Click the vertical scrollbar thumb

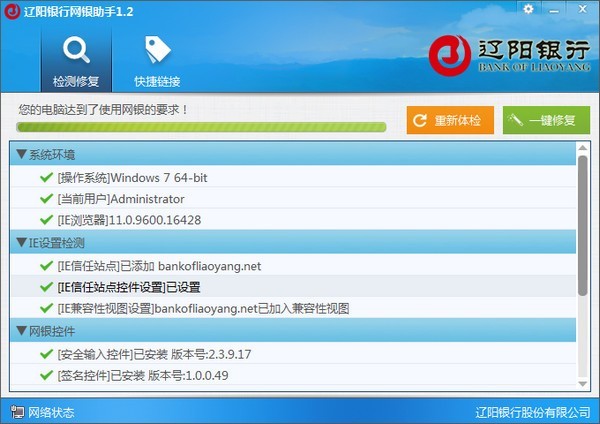582,226
